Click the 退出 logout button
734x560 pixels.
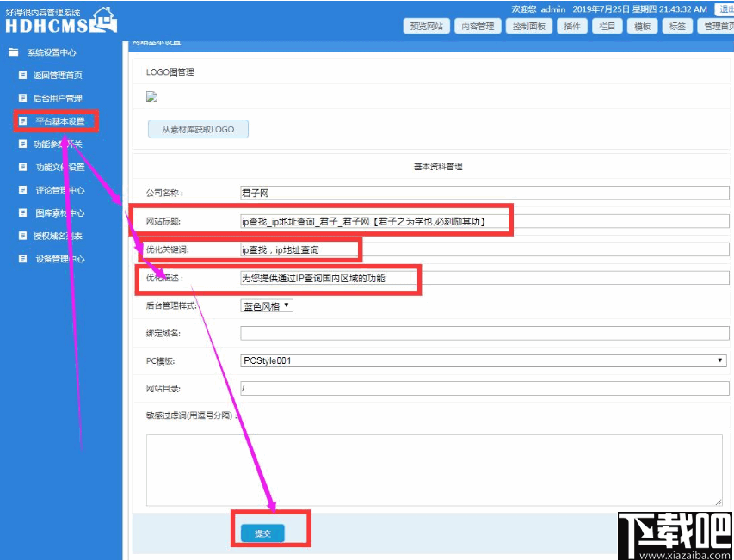pyautogui.click(x=725, y=9)
